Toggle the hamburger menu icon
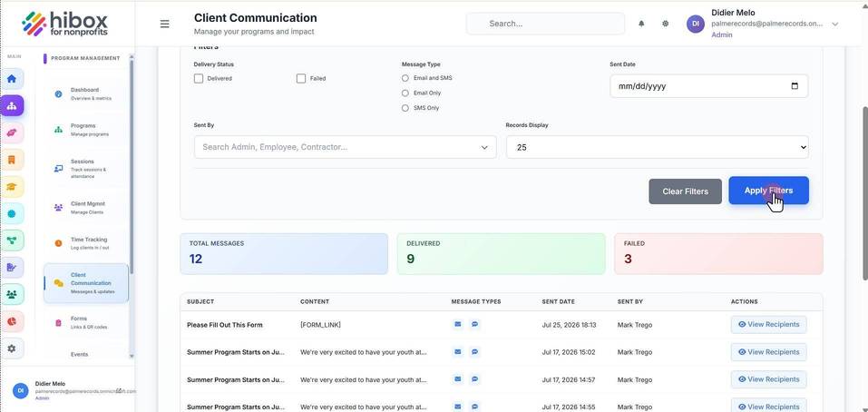 [164, 24]
